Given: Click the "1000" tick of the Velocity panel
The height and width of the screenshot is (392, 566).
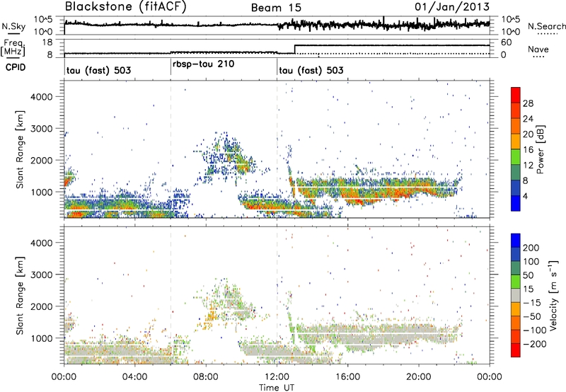Looking at the screenshot, I should click(x=41, y=338).
